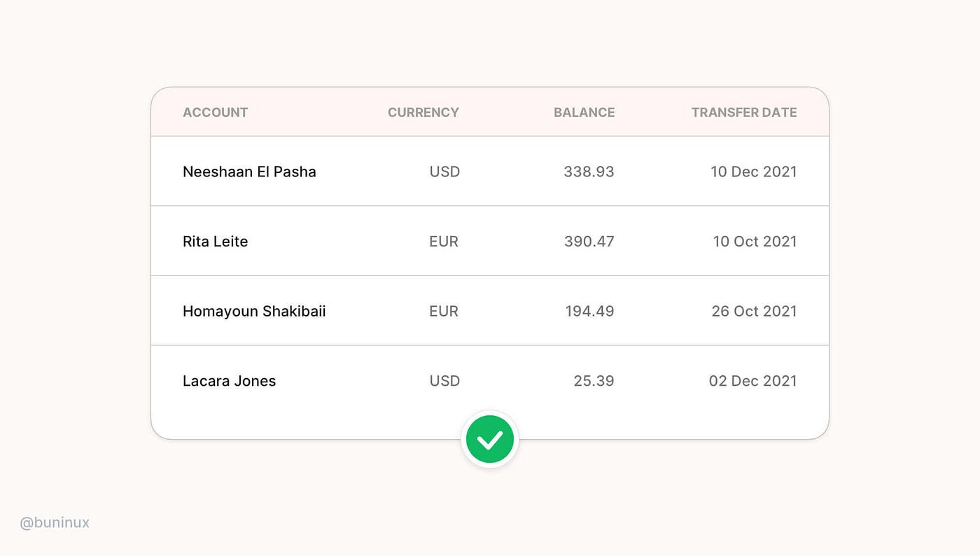The image size is (980, 556).
Task: Click the green checkmark icon
Action: point(490,440)
